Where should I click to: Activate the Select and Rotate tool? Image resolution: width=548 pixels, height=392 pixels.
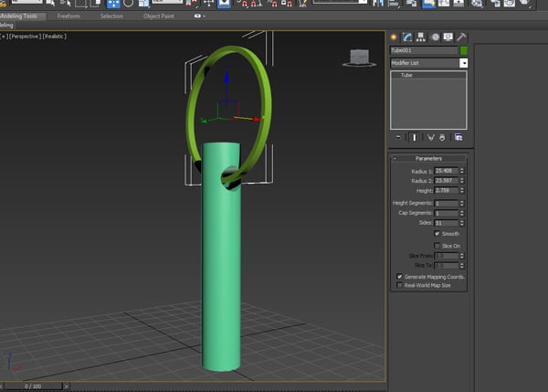(128, 4)
